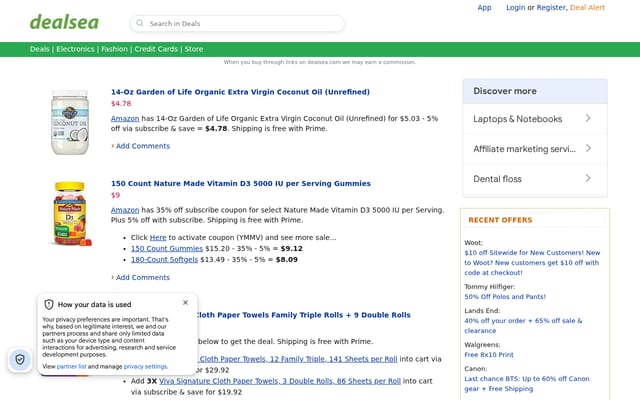640x400 pixels.
Task: Click the search magnifier icon
Action: pos(140,23)
